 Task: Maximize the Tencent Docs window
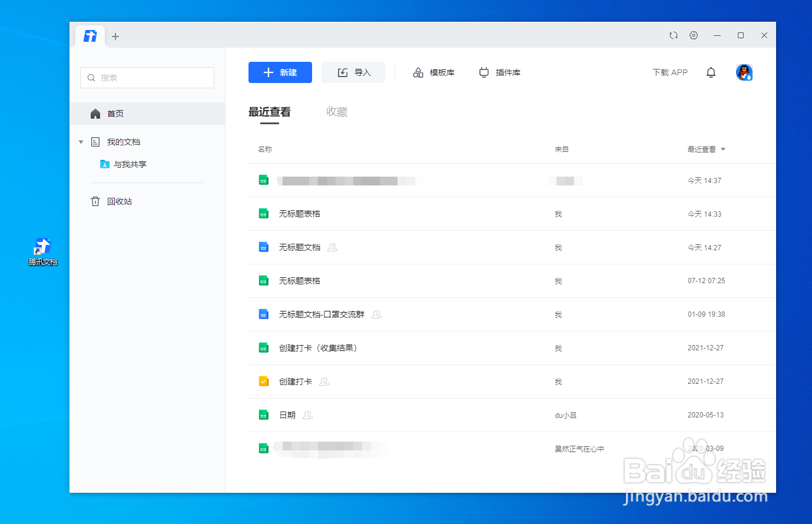coord(741,35)
